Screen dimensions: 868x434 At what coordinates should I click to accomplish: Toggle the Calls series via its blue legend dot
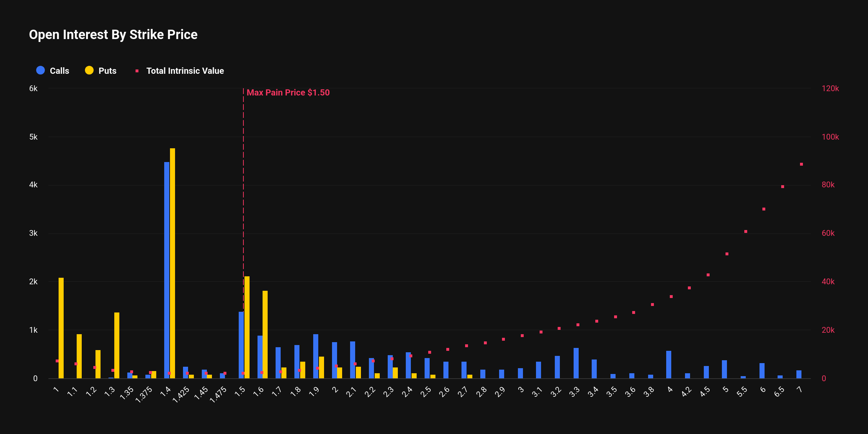coord(40,71)
